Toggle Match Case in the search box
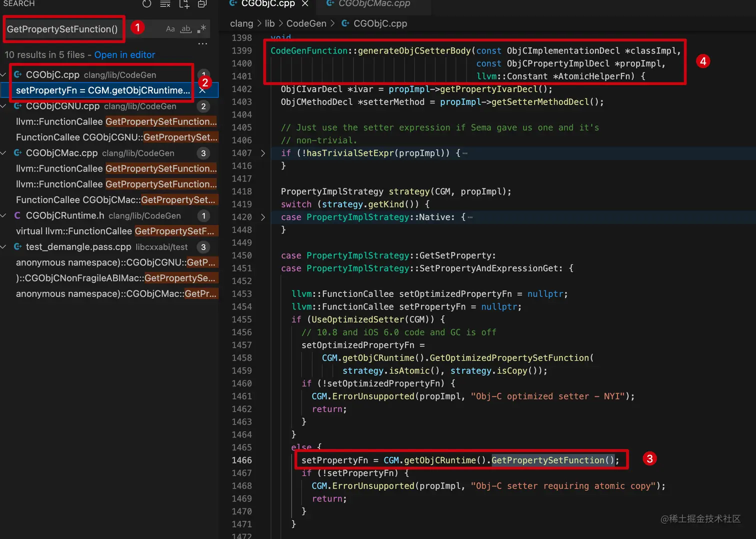 coord(170,28)
